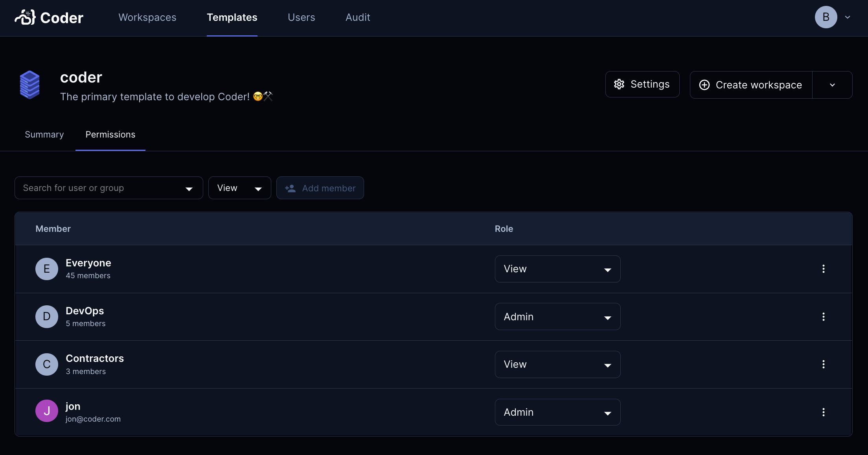Viewport: 868px width, 455px height.
Task: Click the coder template stack icon
Action: click(x=30, y=85)
